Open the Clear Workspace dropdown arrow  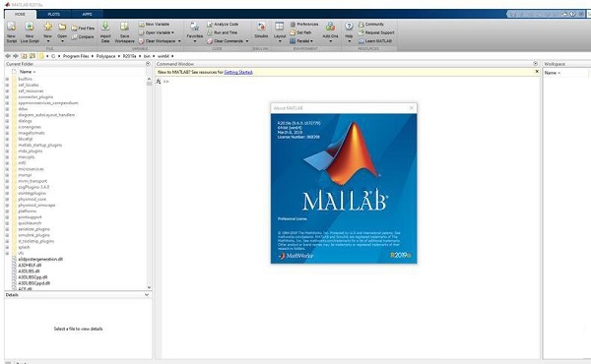179,41
